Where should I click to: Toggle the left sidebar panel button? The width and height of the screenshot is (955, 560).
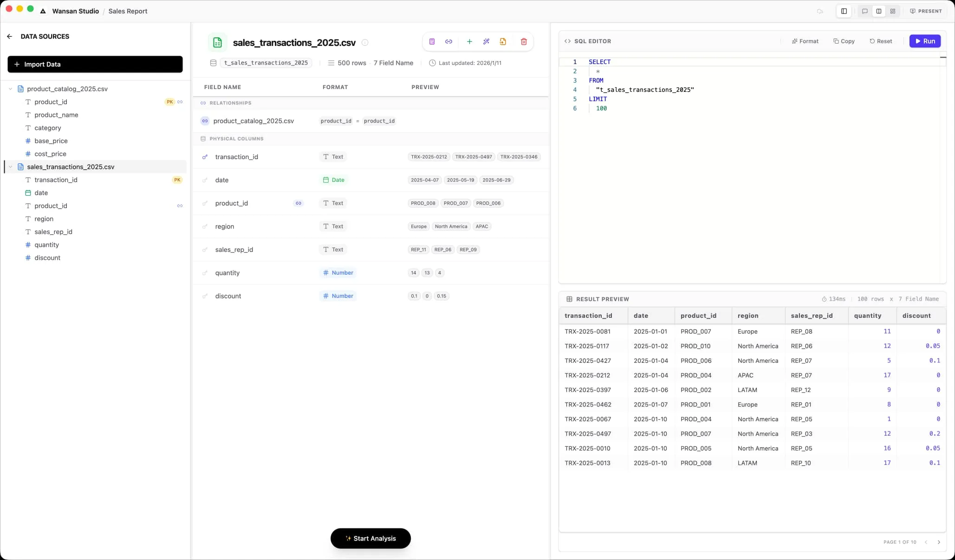click(844, 11)
